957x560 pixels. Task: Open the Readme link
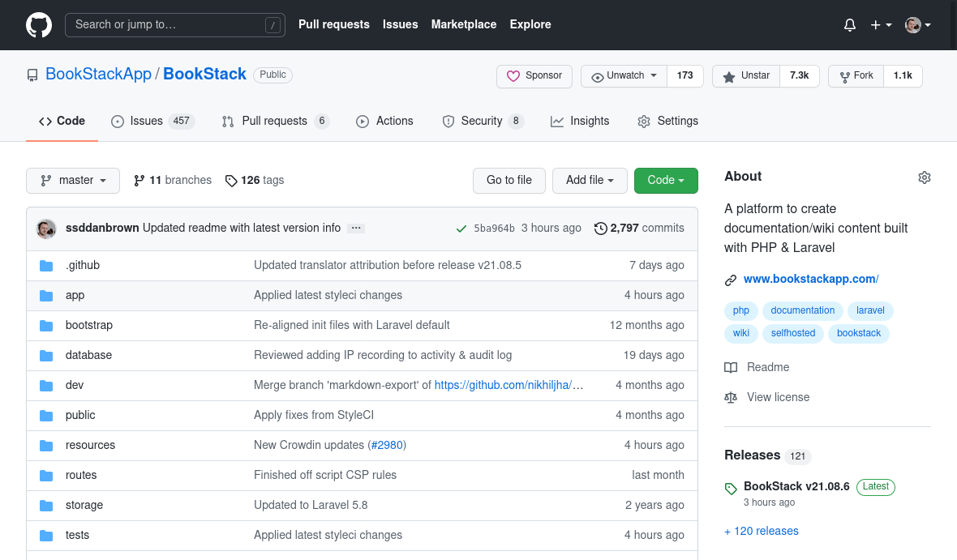[x=757, y=367]
